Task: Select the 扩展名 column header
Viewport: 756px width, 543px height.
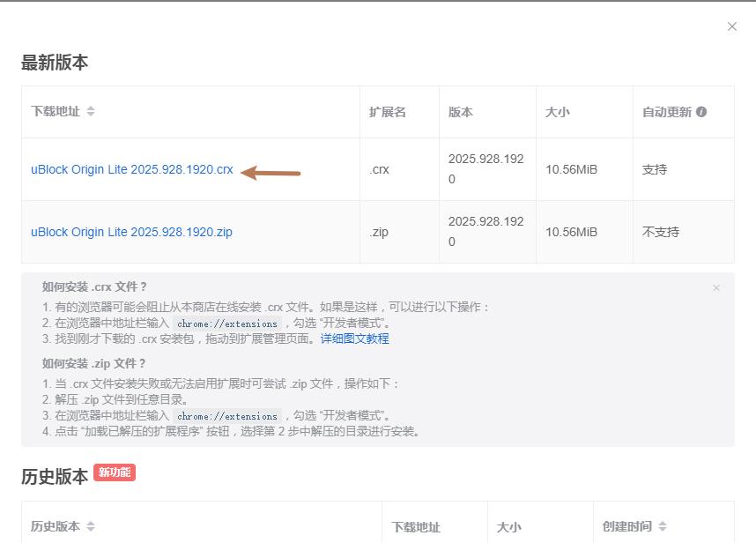Action: click(x=388, y=112)
